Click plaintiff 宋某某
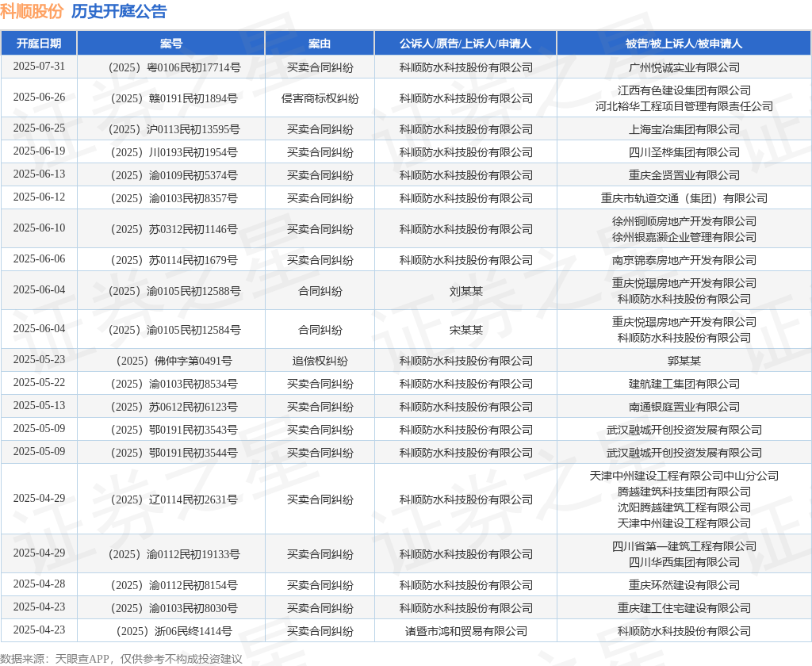Image resolution: width=812 pixels, height=666 pixels. (x=465, y=330)
